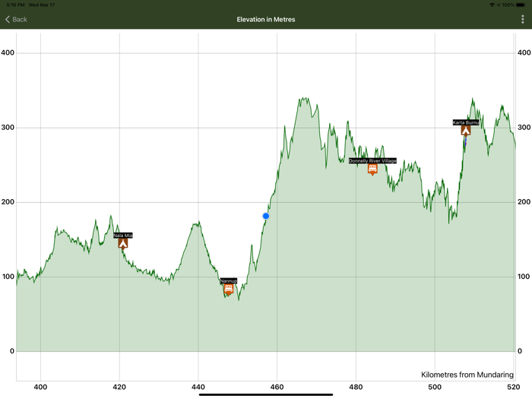Screen dimensions: 532x399
Task: Tap the home indicator bar at bottom
Action: (266, 394)
